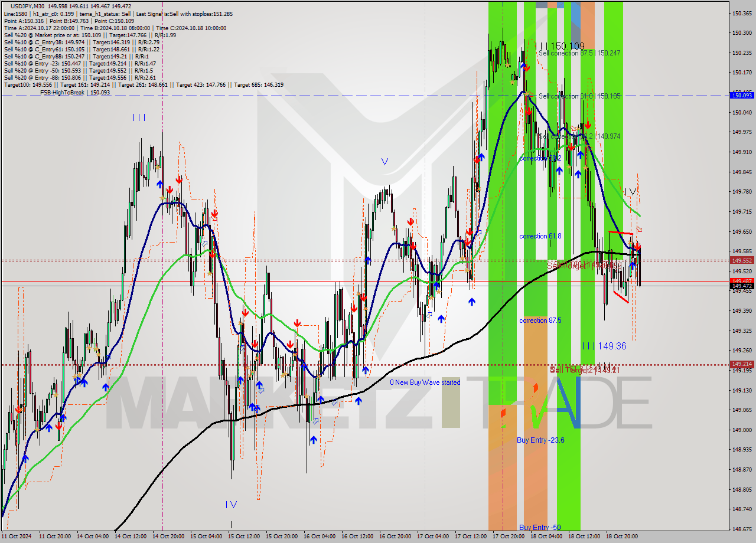Click the 150.040 price axis label
Image resolution: width=756 pixels, height=543 pixels.
pos(742,112)
